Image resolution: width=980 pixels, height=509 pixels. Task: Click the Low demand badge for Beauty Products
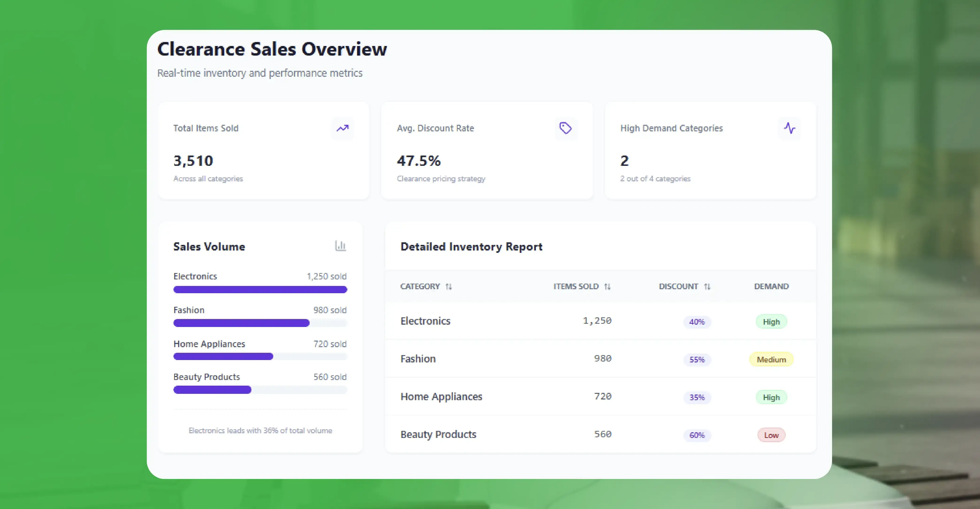coord(771,435)
